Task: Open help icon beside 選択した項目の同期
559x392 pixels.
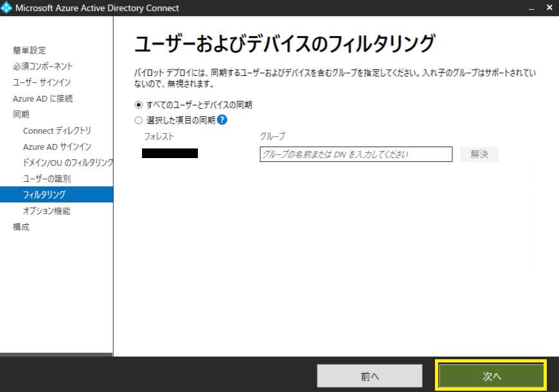Action: pos(222,120)
